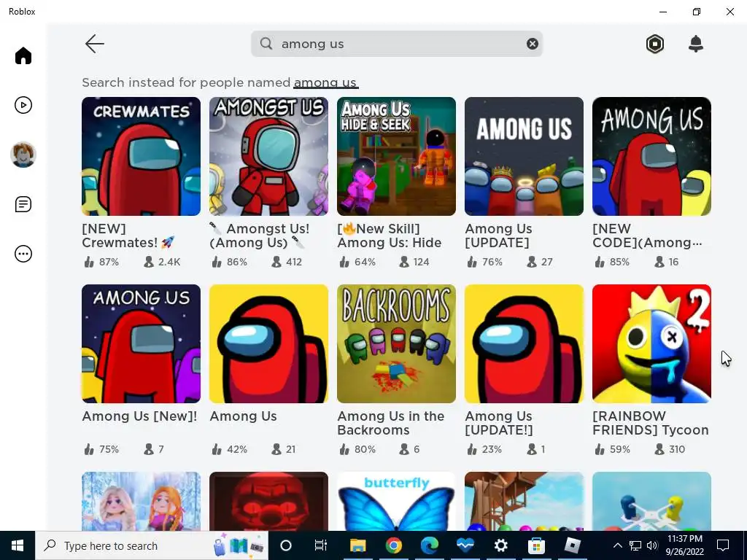
Task: Open File Explorer from taskbar
Action: (357, 545)
